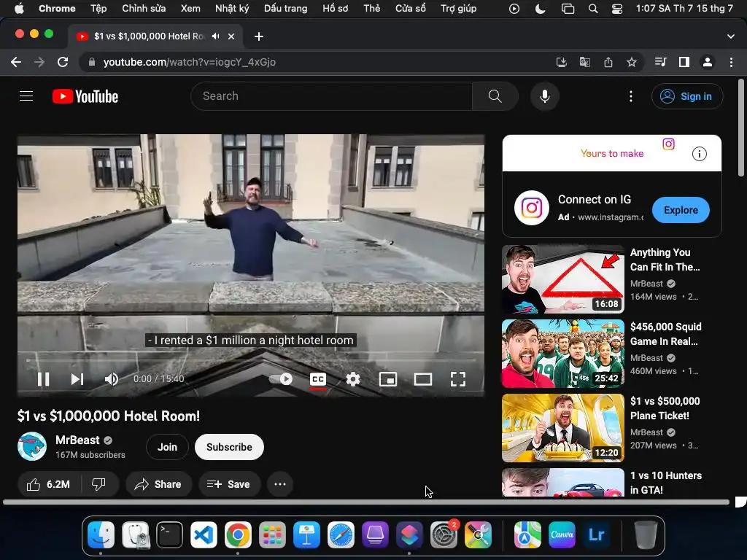The width and height of the screenshot is (747, 560).
Task: Enter full screen video mode
Action: tap(458, 379)
